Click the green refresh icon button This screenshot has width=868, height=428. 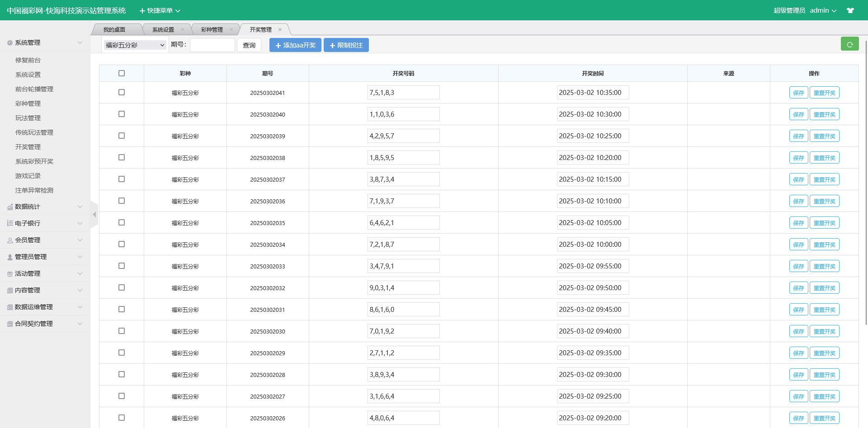pyautogui.click(x=849, y=44)
